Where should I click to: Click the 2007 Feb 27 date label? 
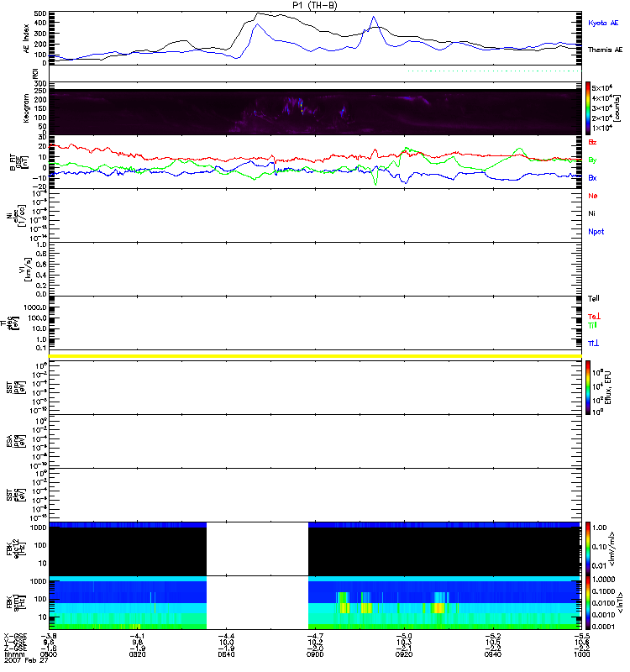point(26,660)
